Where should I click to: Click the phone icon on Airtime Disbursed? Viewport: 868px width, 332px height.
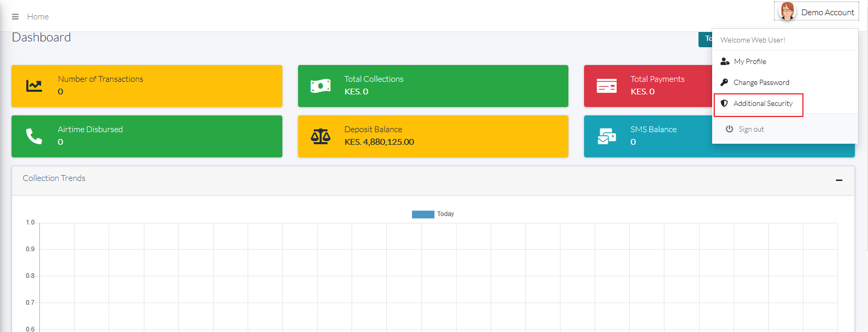click(34, 136)
